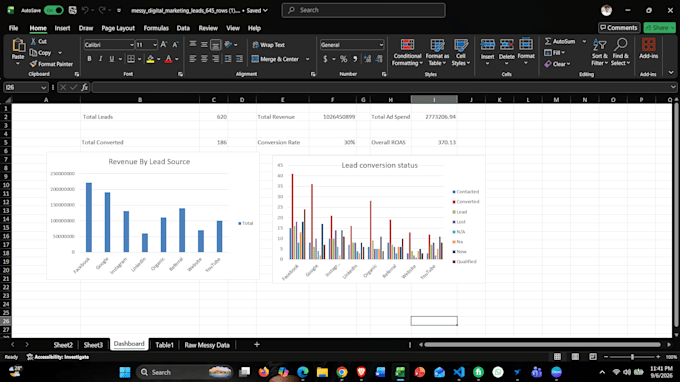Select the Revenue By Lead Source chart
The image size is (680, 382).
coord(153,215)
